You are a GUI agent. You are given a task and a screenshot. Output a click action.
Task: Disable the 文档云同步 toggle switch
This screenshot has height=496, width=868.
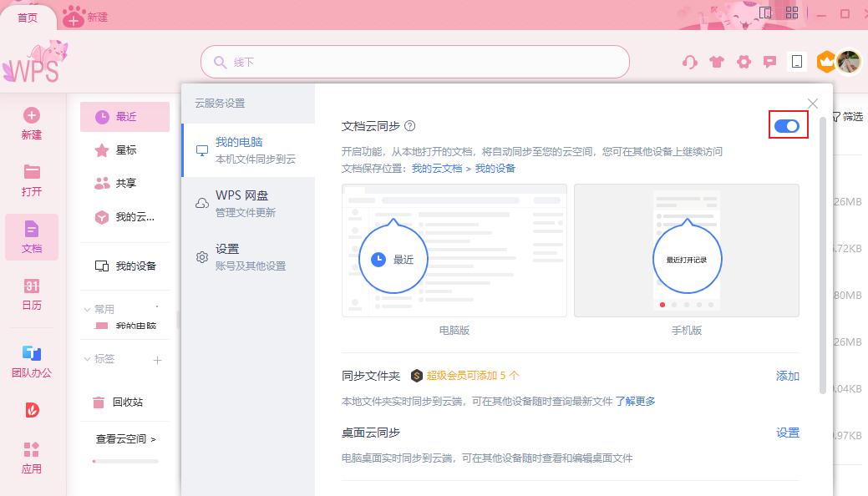[786, 125]
